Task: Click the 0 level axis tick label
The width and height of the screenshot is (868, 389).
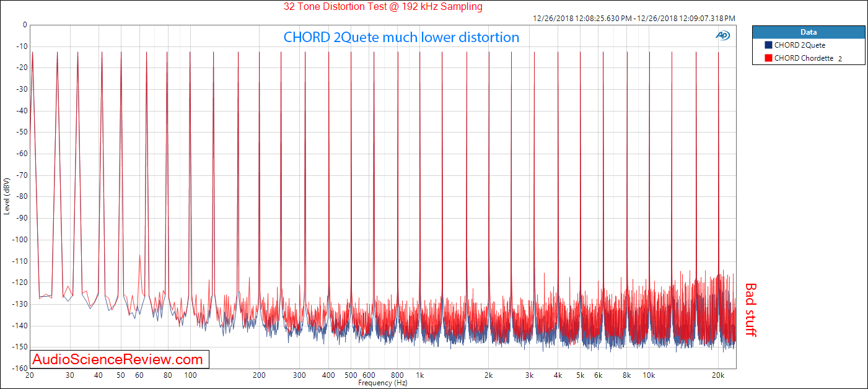Action: [25, 25]
